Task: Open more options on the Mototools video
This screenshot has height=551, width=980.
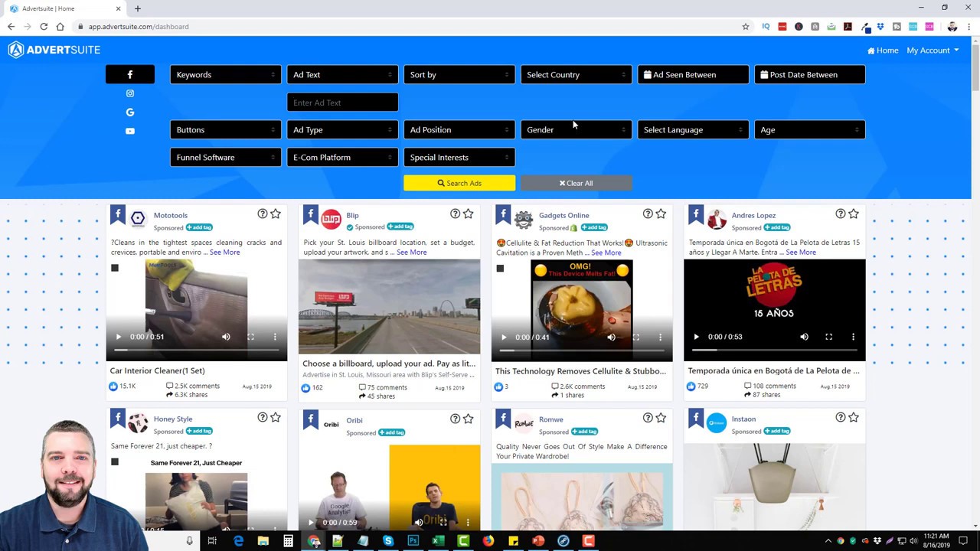Action: coord(275,337)
